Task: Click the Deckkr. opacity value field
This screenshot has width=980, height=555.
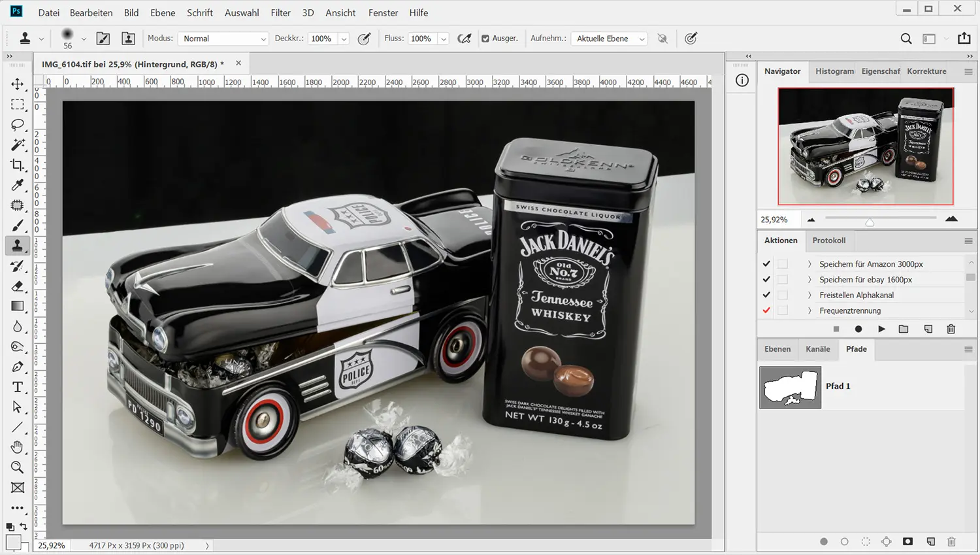Action: [x=321, y=39]
